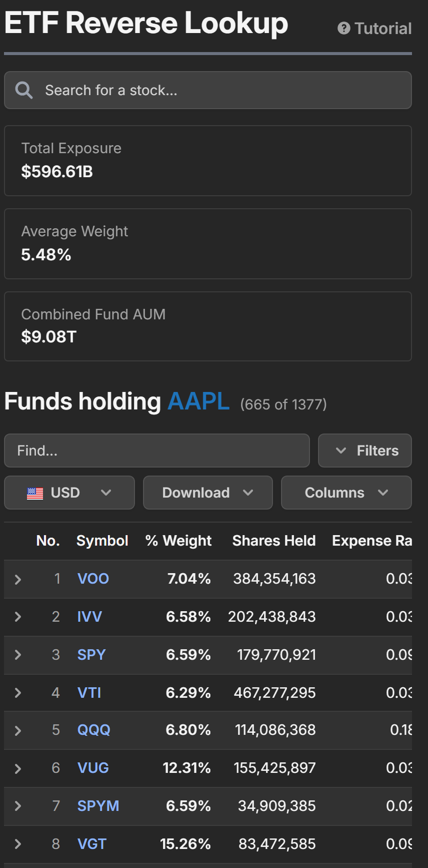Open the IVV fund link

[x=89, y=617]
